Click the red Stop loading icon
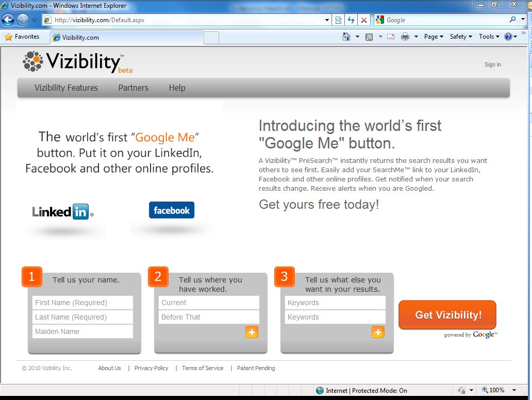 coord(364,20)
